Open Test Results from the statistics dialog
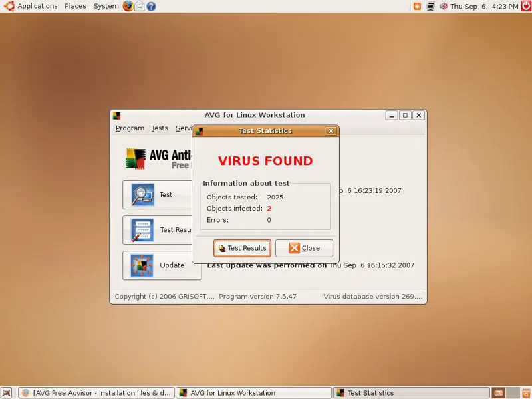This screenshot has width=532, height=399. click(x=242, y=248)
